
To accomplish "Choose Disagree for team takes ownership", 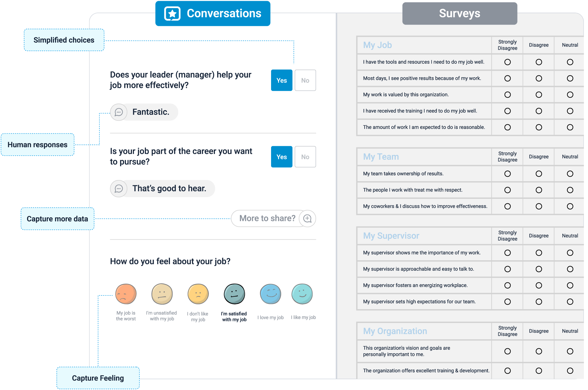I will 539,174.
